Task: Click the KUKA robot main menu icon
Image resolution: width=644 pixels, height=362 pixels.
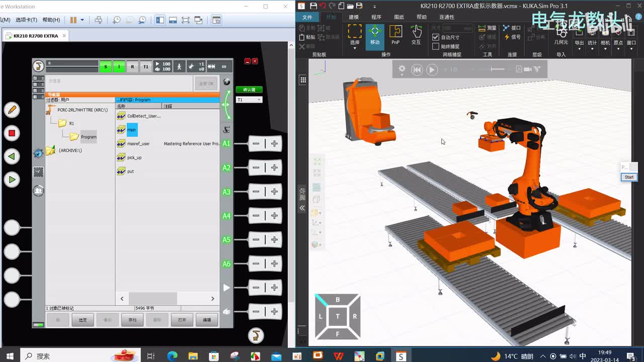Action: [38, 66]
